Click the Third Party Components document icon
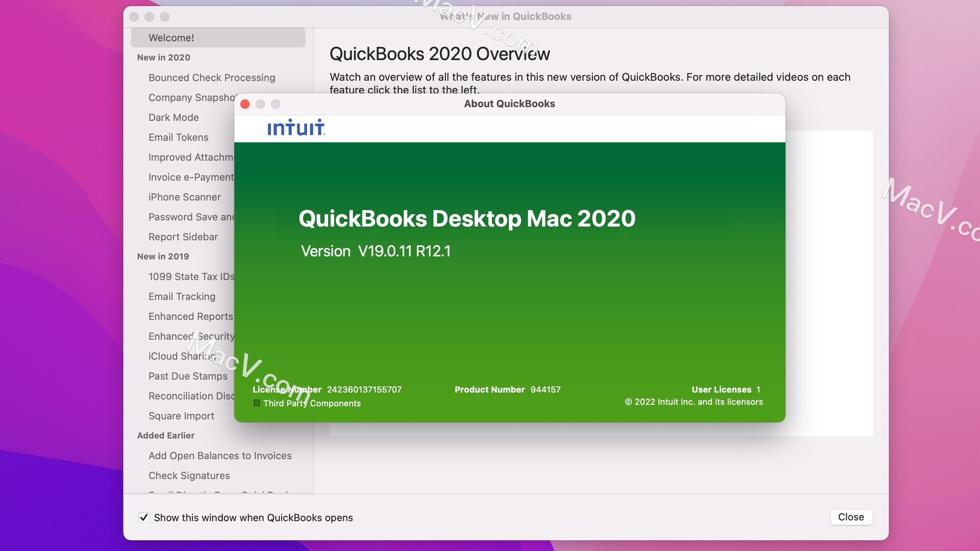The width and height of the screenshot is (980, 551). pyautogui.click(x=257, y=403)
